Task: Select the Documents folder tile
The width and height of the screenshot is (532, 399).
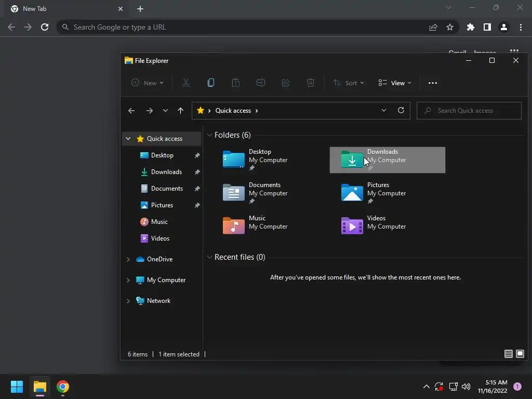Action: coord(269,193)
